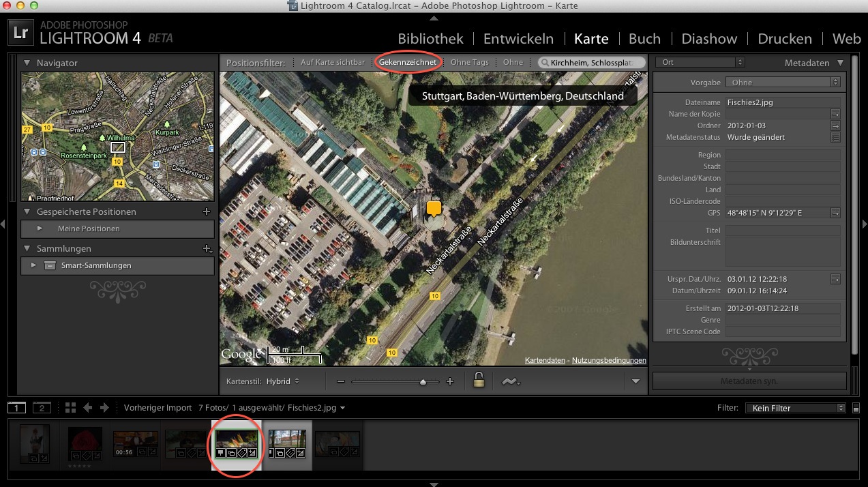Switch to the Entwickeln module

(x=518, y=39)
